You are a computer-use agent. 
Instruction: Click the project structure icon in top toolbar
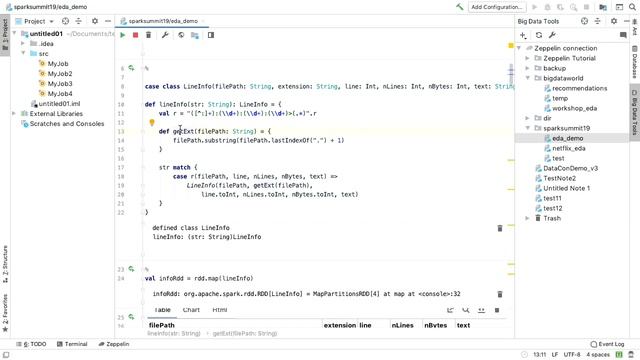tap(603, 7)
